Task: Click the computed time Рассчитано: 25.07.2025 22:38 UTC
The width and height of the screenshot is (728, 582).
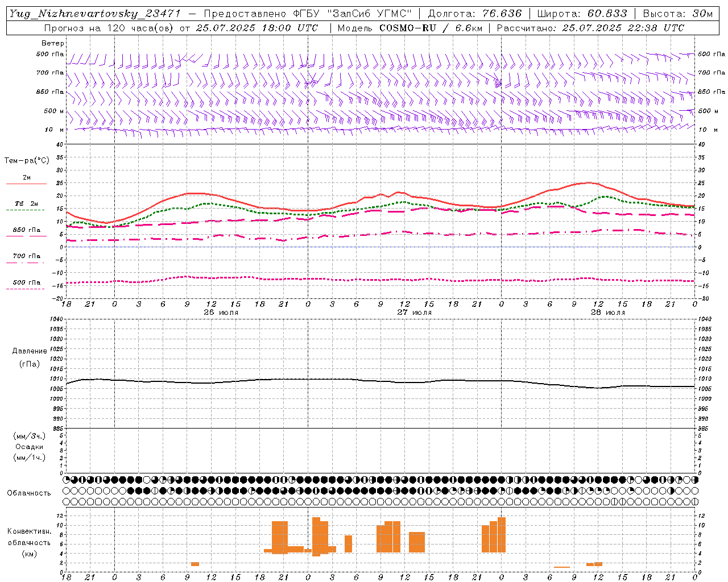Action: (591, 28)
